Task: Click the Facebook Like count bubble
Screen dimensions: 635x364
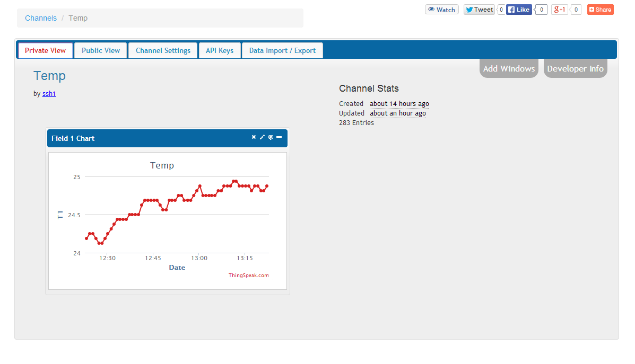Action: click(541, 10)
